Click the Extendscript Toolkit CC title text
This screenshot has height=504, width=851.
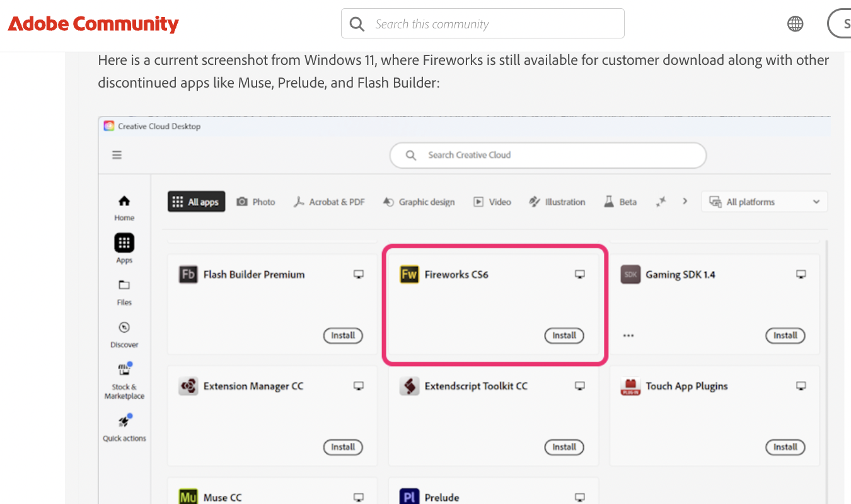click(x=476, y=386)
